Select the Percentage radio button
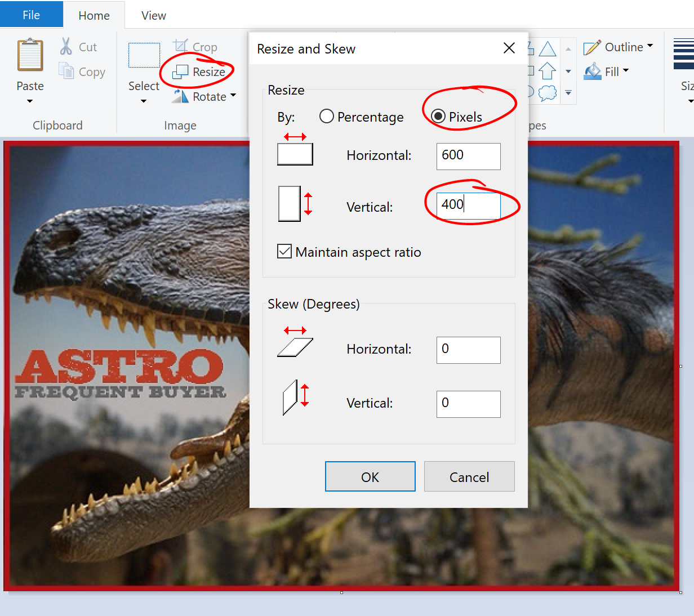The height and width of the screenshot is (616, 694). point(327,117)
